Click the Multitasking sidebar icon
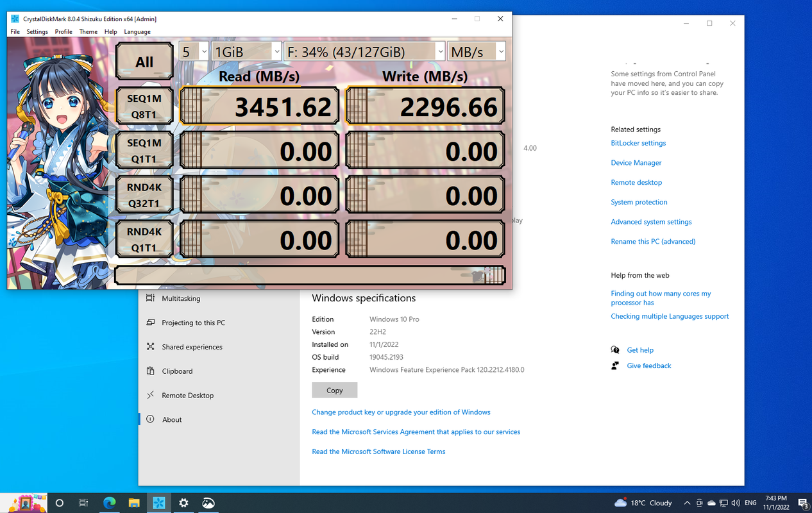 150,298
